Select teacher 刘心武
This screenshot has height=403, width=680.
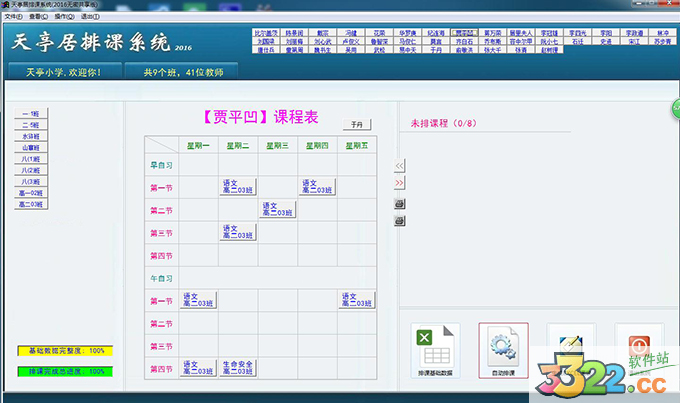coord(323,42)
